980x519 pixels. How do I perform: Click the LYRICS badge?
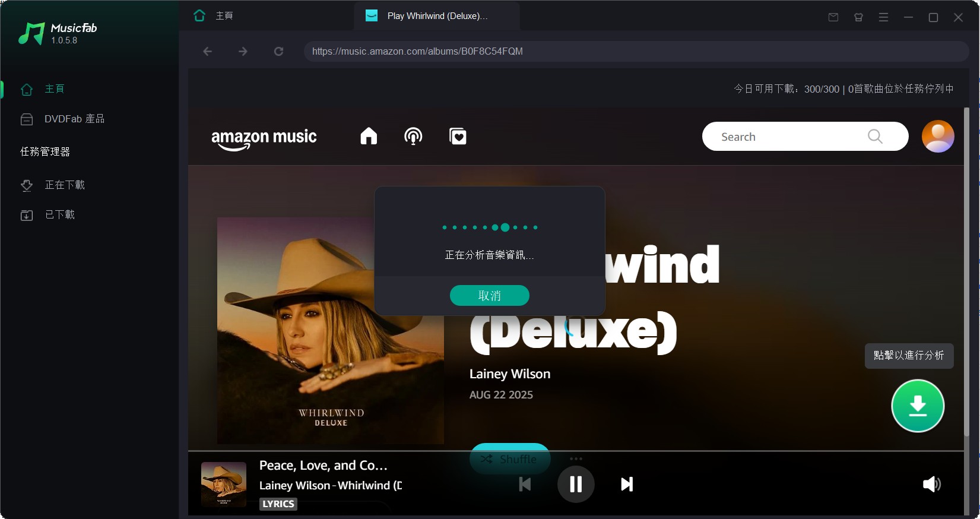point(278,504)
